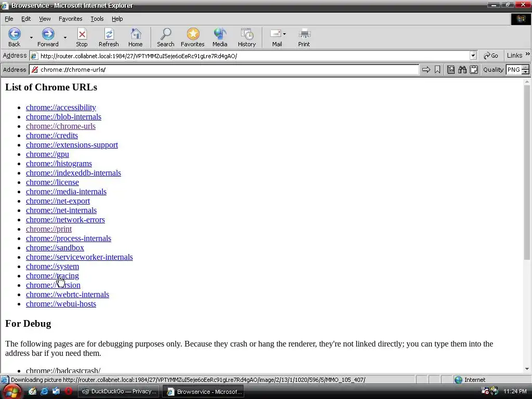Open the chrome://indexeddb-internals link
The width and height of the screenshot is (532, 399).
pyautogui.click(x=73, y=173)
